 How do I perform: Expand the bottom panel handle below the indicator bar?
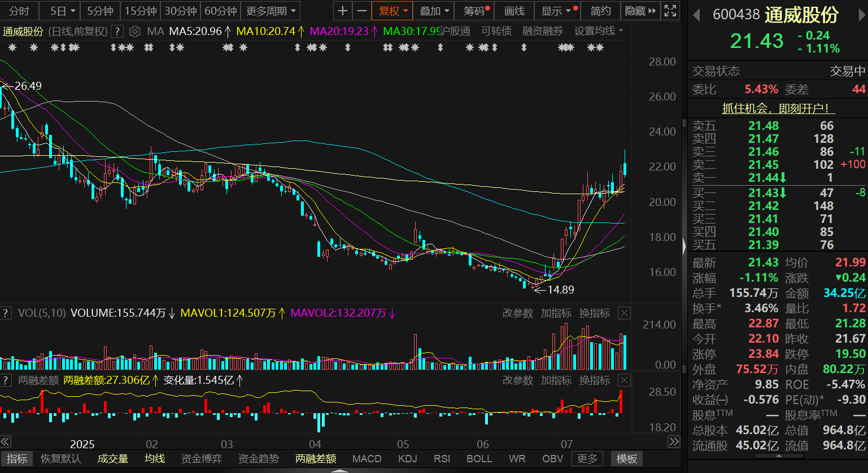[339, 470]
